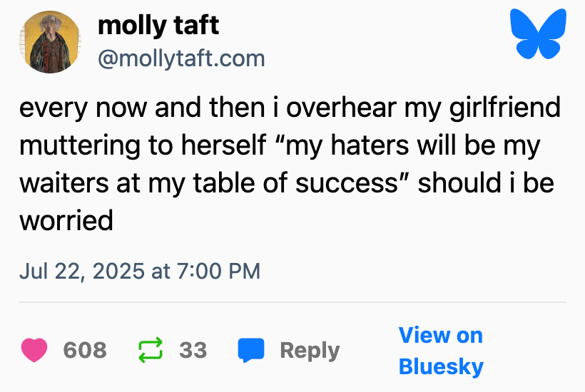Like the post with the pink heart
Viewport: 585px width, 392px height.
coord(34,350)
